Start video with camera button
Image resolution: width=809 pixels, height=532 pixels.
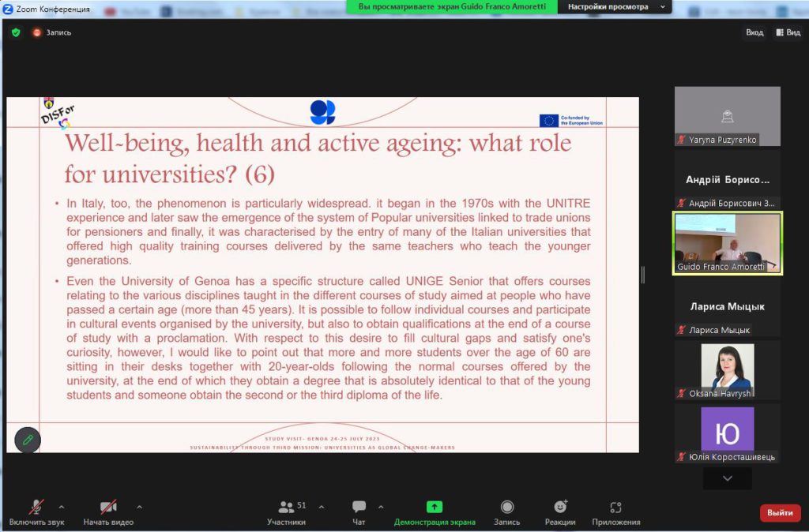[x=108, y=512]
